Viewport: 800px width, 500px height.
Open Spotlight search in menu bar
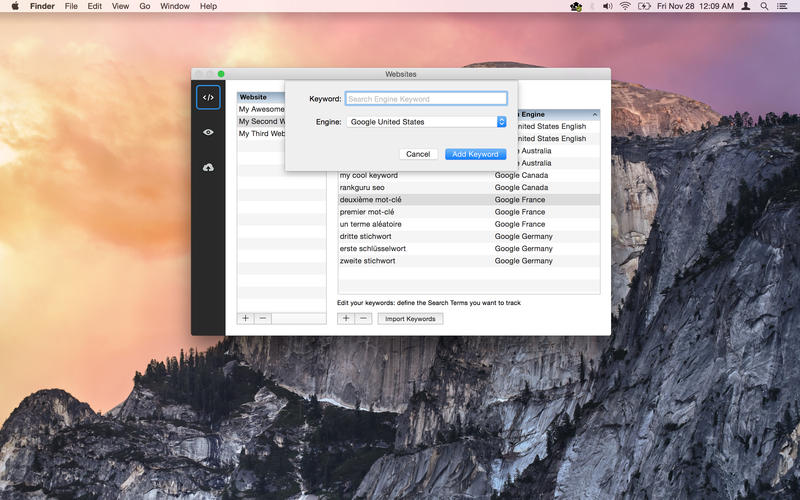click(x=764, y=6)
